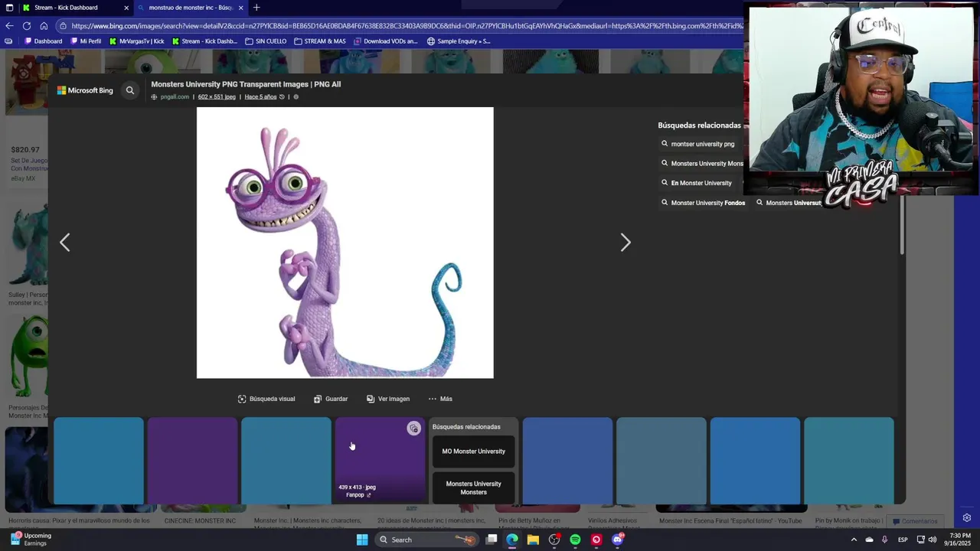Image resolution: width=980 pixels, height=551 pixels.
Task: Open the MrVargasTv | Kick bookmark
Action: click(x=136, y=41)
